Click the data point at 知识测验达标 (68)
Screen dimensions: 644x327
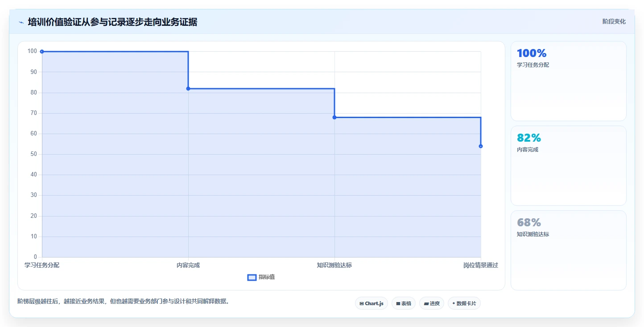click(x=334, y=117)
